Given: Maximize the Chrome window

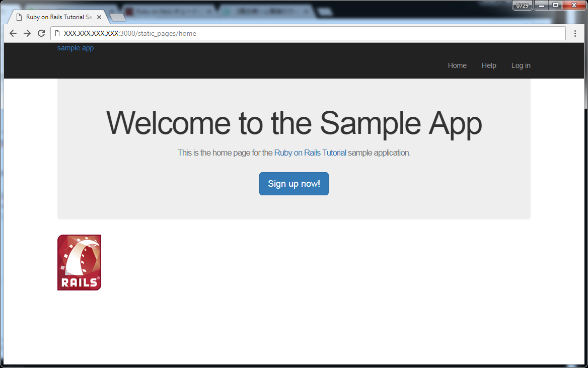Looking at the screenshot, I should (555, 5).
